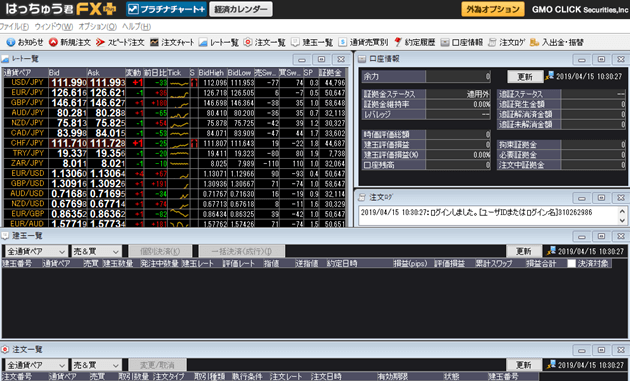Open the オプション menu
Image resolution: width=630 pixels, height=381 pixels.
pyautogui.click(x=97, y=27)
